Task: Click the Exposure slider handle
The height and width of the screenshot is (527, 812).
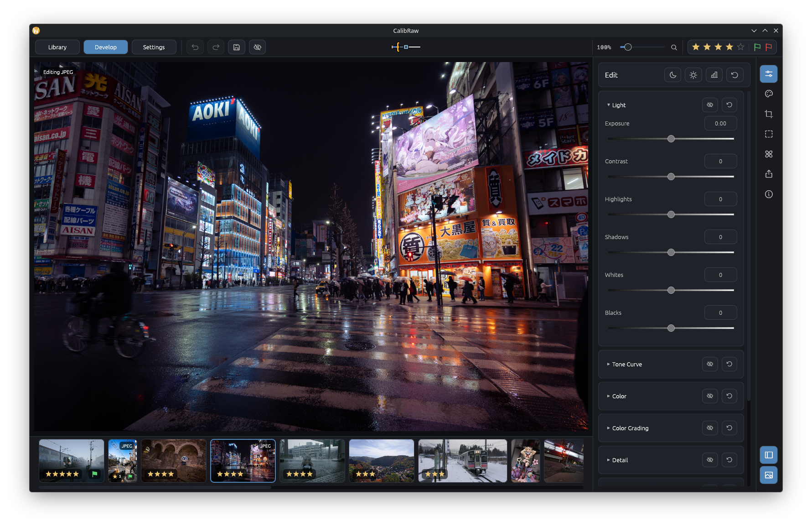Action: pos(671,139)
